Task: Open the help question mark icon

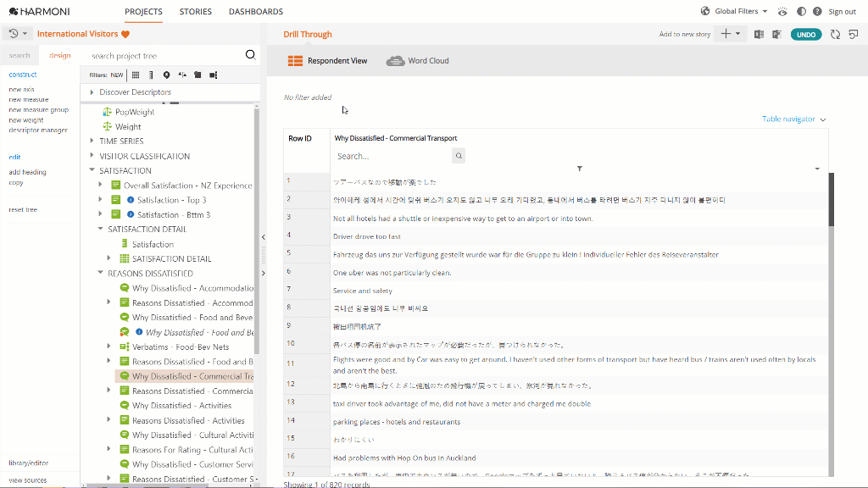Action: pyautogui.click(x=817, y=11)
